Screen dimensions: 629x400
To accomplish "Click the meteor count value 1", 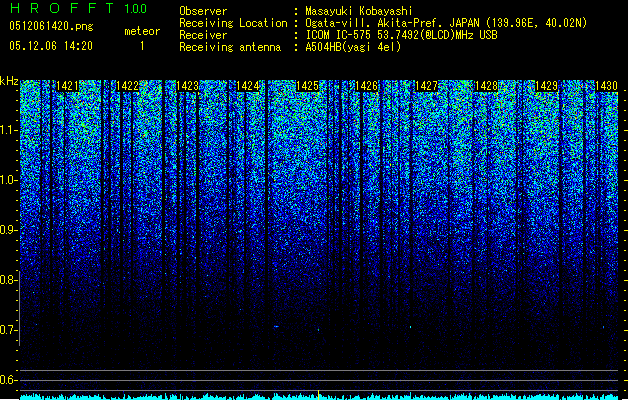I will [x=142, y=46].
